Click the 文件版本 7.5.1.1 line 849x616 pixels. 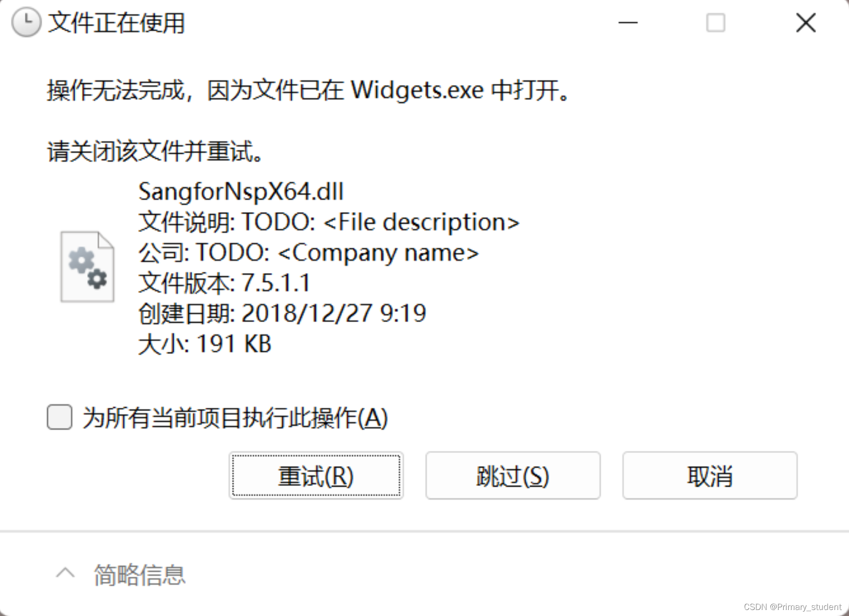225,283
